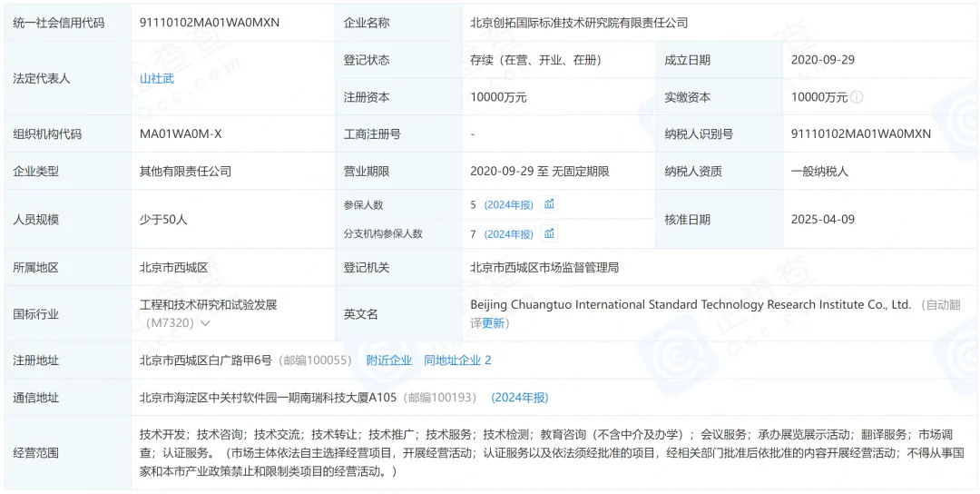Click 登记机关 value 北京市西城区市场监督管理局
The height and width of the screenshot is (494, 980).
[544, 268]
